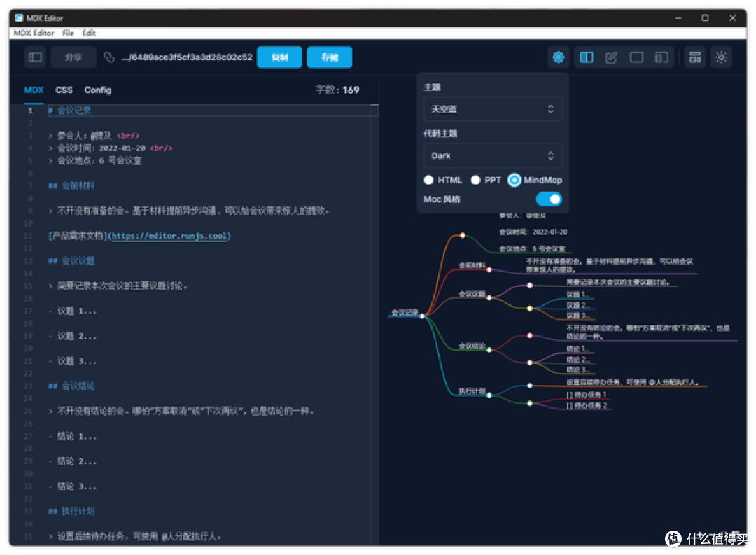The width and height of the screenshot is (756, 555).
Task: Select the preview-only layout icon
Action: (636, 57)
